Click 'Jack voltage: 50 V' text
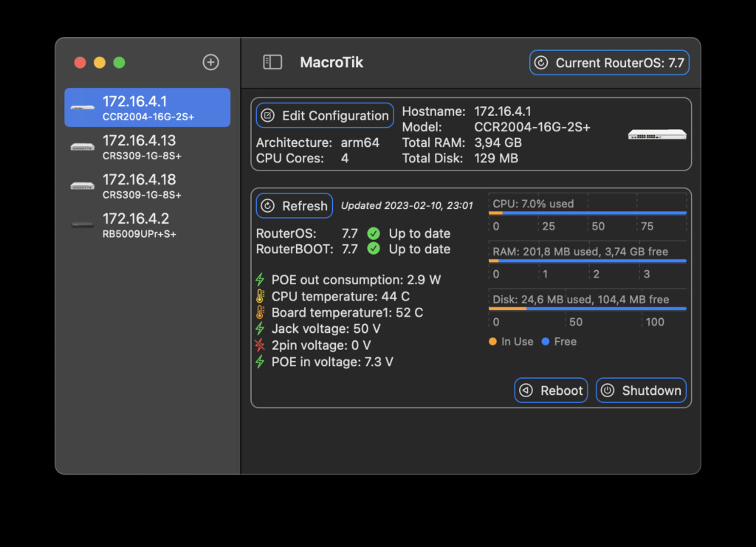Screen dimensions: 756x547 click(326, 328)
